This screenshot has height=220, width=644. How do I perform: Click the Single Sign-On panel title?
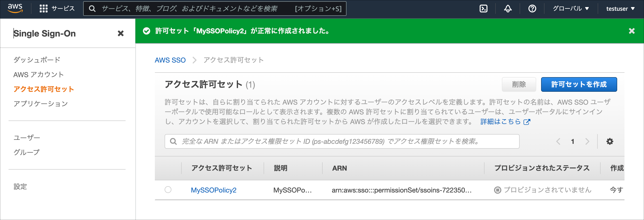pyautogui.click(x=44, y=33)
